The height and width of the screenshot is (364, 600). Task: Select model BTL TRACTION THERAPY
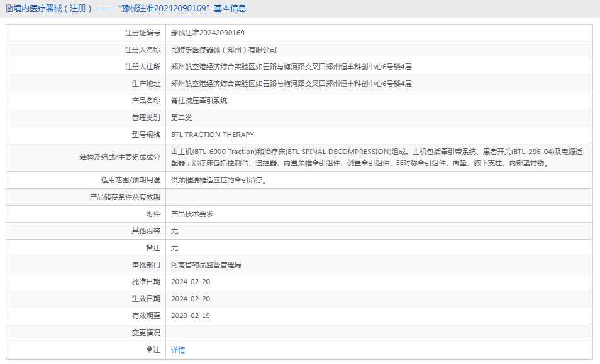[x=213, y=135]
